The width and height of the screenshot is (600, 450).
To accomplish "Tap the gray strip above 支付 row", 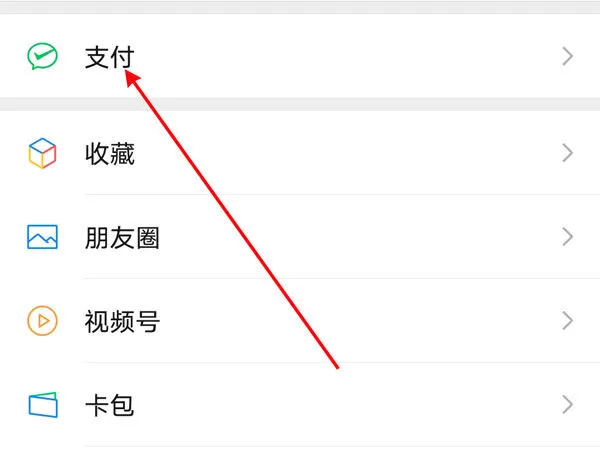I will pyautogui.click(x=300, y=7).
